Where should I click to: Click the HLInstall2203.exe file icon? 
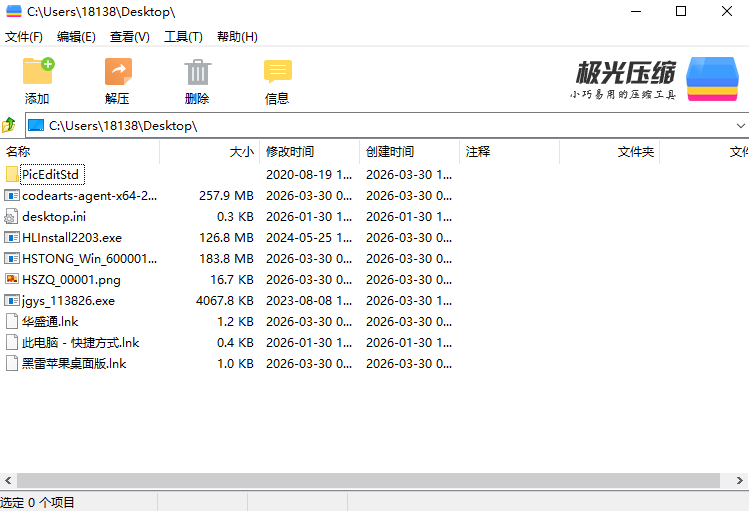click(x=12, y=237)
